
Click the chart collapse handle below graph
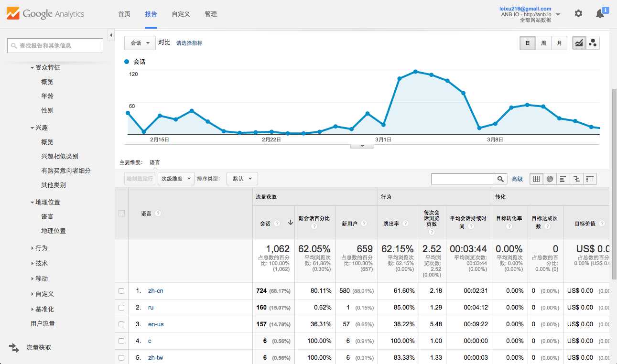coord(362,146)
